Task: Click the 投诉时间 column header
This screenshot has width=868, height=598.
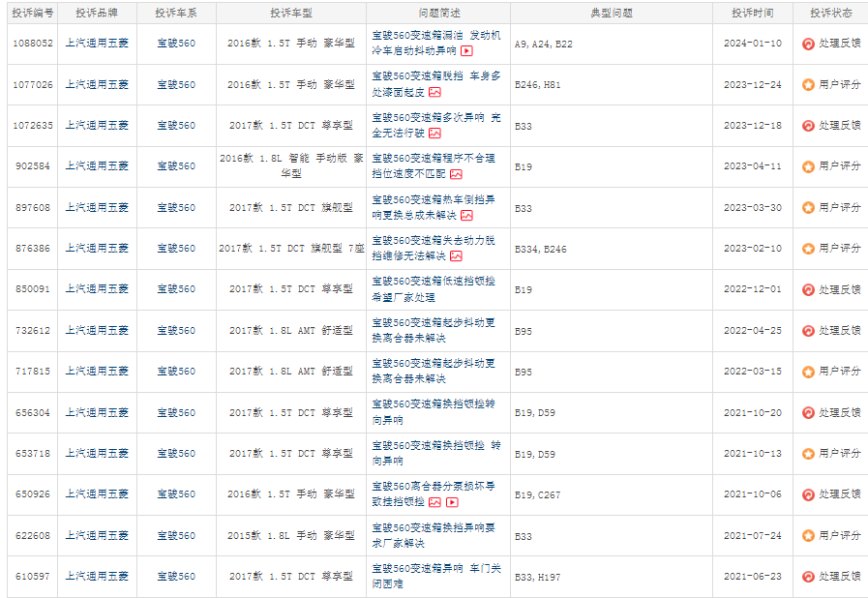Action: [753, 13]
